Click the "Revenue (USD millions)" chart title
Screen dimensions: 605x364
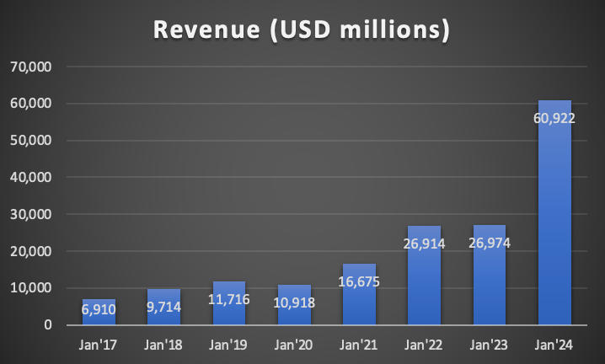(x=302, y=29)
